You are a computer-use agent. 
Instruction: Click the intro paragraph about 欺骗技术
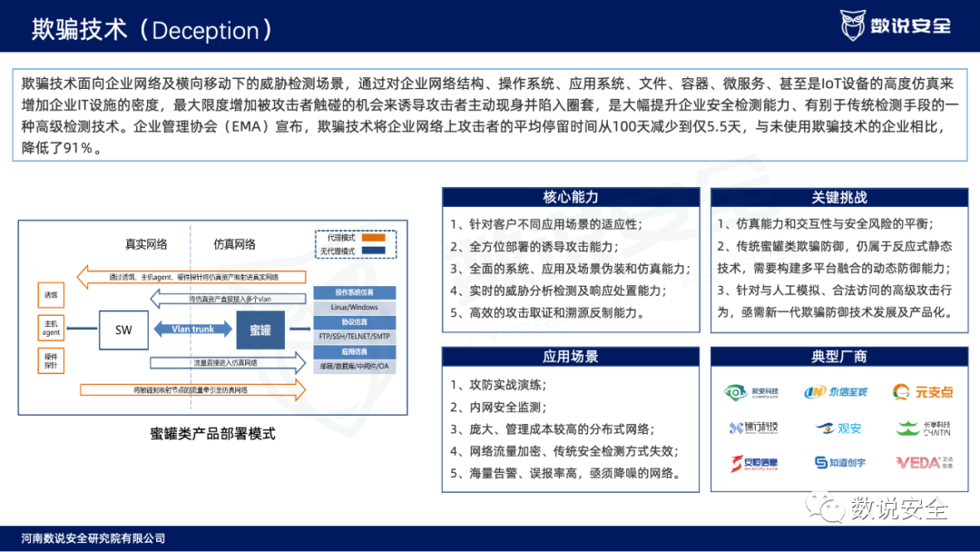tap(490, 115)
